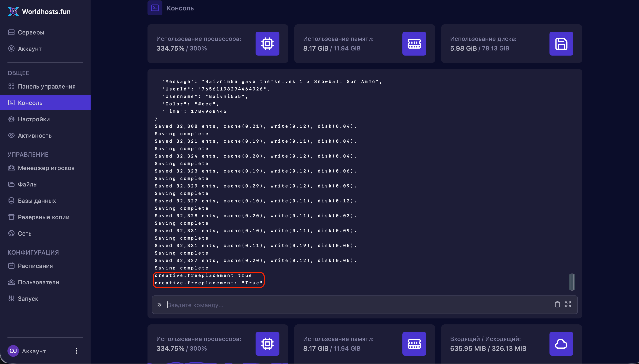
Task: Go to Панель управления
Action: [x=45, y=86]
